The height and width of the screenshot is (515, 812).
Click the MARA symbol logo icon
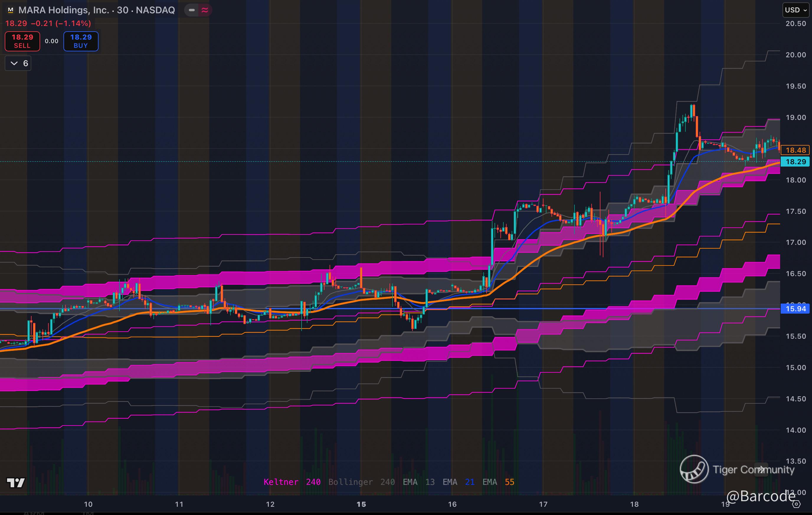(x=10, y=10)
